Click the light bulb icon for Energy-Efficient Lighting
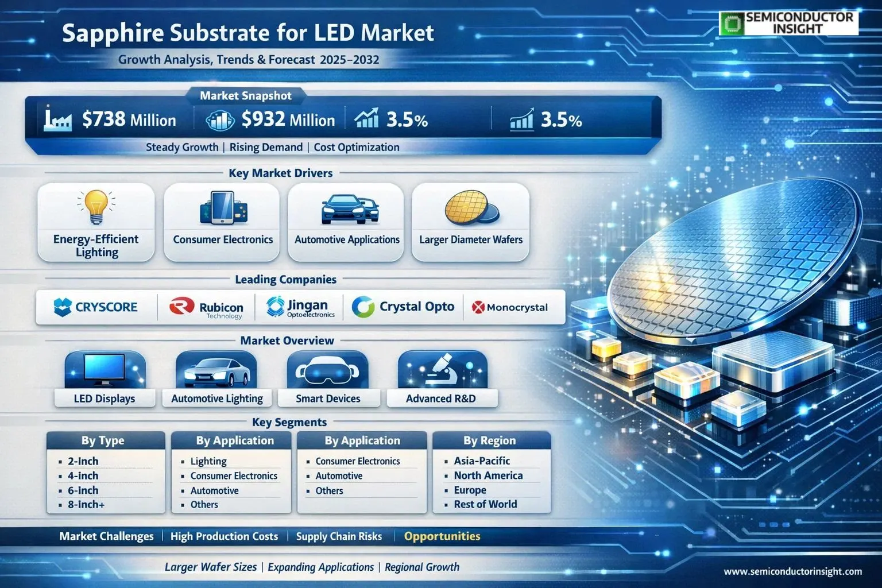This screenshot has height=588, width=882. (96, 208)
